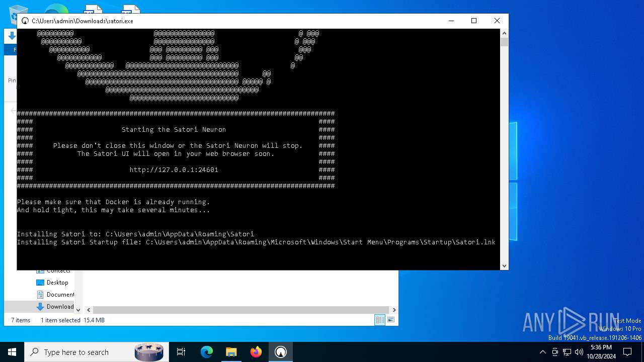Click the satori.exe console title bar icon

tap(25, 21)
